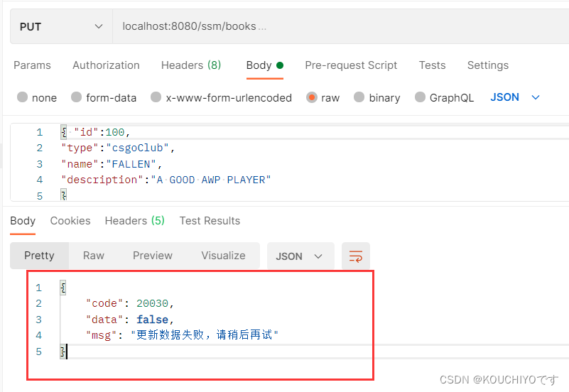569x392 pixels.
Task: Click the request URL field localhost:8080/ssm/books
Action: click(x=340, y=27)
